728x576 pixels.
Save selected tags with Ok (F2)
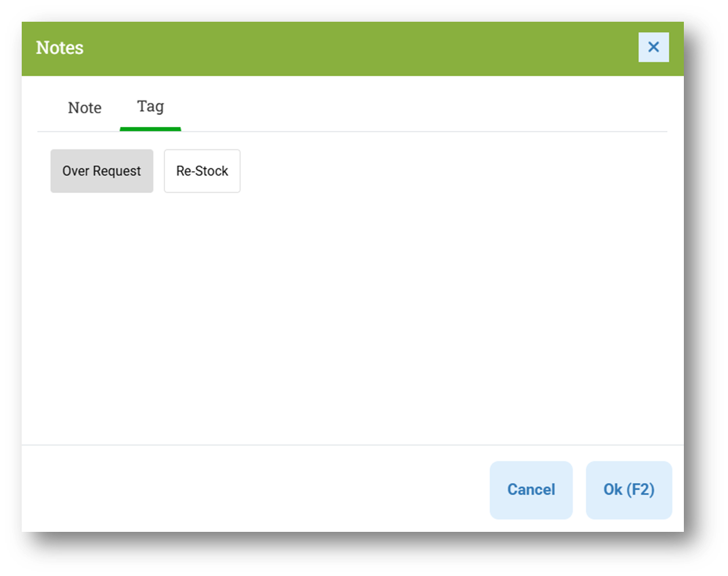(629, 490)
